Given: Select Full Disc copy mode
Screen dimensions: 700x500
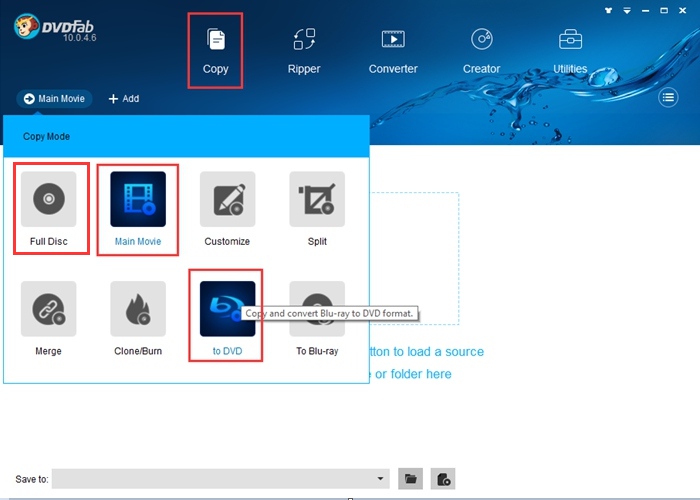Looking at the screenshot, I should [x=49, y=209].
